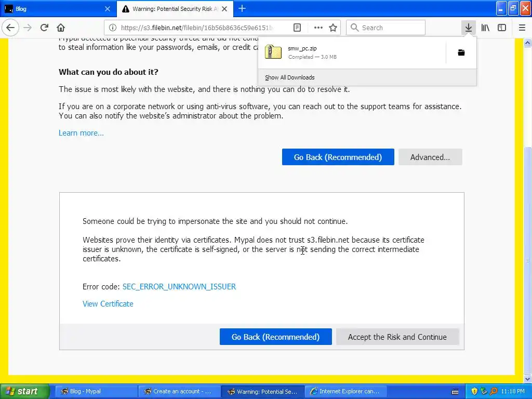This screenshot has height=399, width=532.
Task: Click the 11:18 PM clock
Action: click(x=513, y=391)
